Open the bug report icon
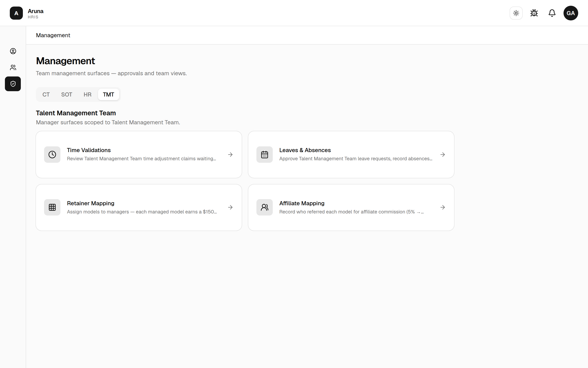 (534, 13)
